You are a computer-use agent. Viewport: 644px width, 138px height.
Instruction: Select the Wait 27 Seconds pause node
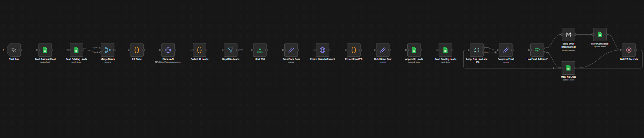[x=629, y=50]
